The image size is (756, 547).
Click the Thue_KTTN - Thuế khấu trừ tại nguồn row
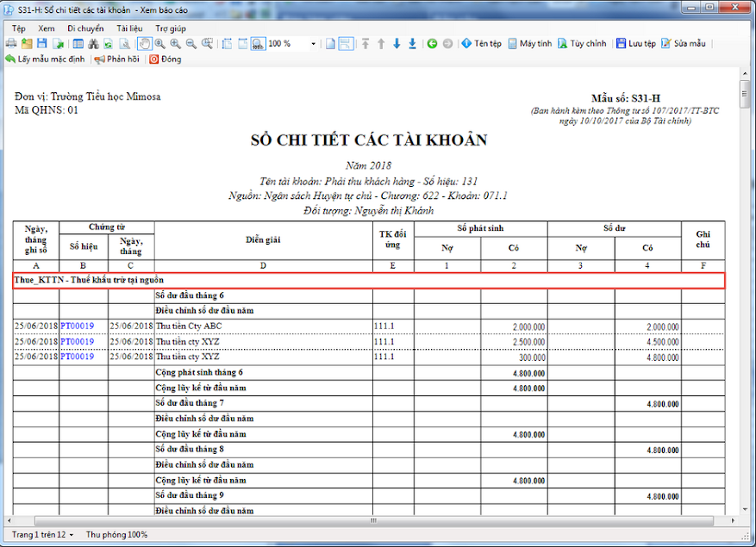(369, 281)
